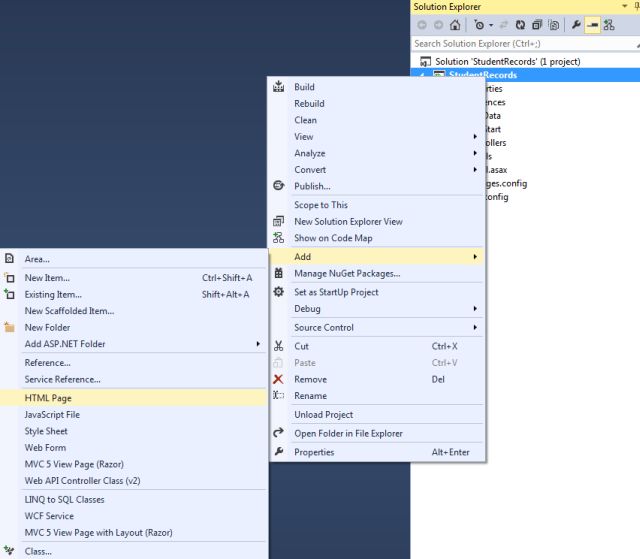Expand the Add submenu

378,257
